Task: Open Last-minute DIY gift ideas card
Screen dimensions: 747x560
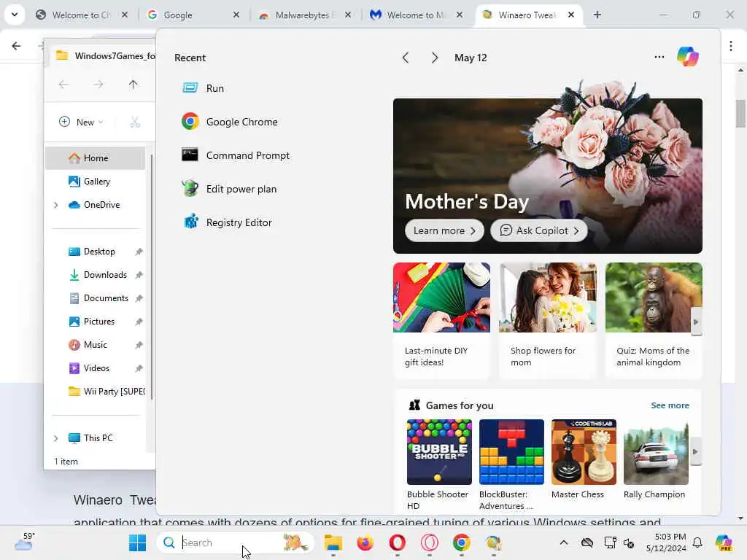Action: pos(441,320)
